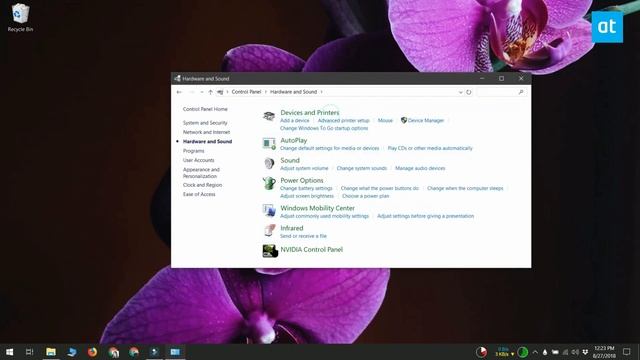Change Windows To Go startup options
The width and height of the screenshot is (640, 360).
pos(324,129)
